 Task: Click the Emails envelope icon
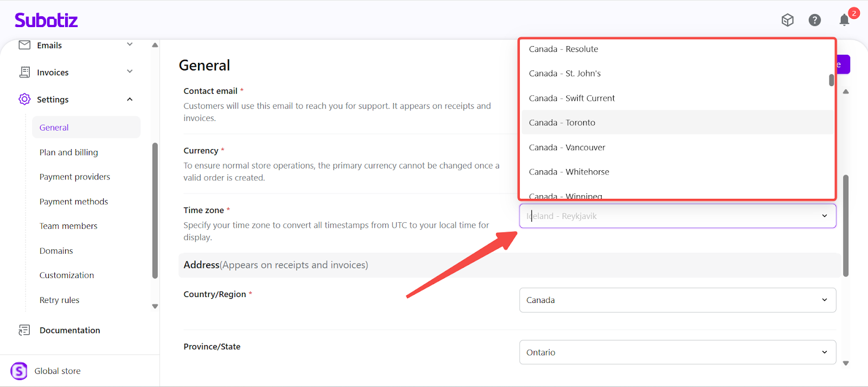24,45
